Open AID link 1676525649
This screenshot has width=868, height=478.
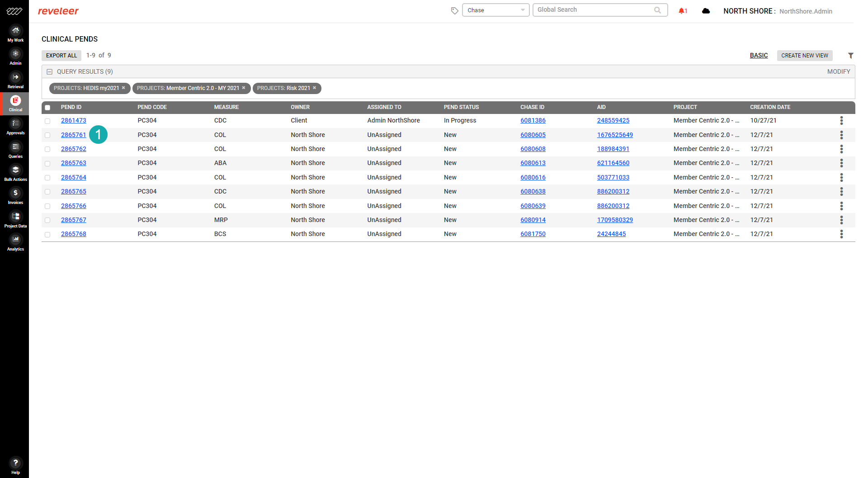[615, 135]
